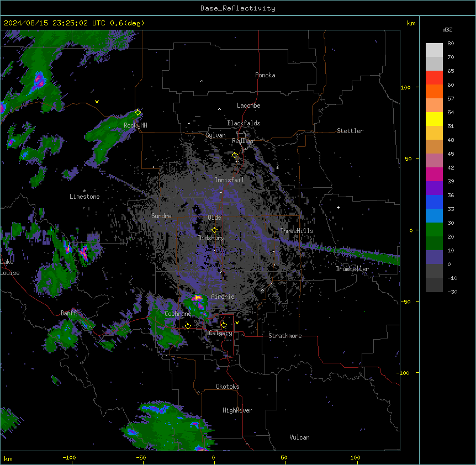Viewport: 476px width, 465px height.
Task: Click the RockyMH label
Action: [x=135, y=125]
